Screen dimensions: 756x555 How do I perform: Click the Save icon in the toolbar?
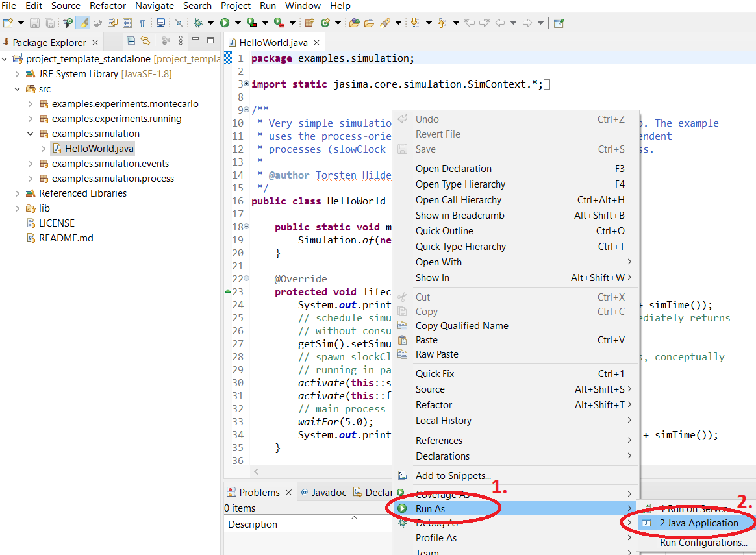[34, 23]
